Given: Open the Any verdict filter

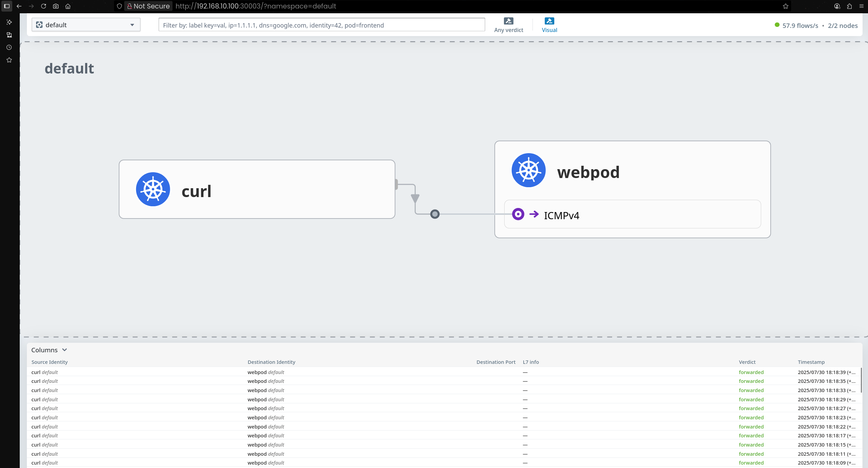Looking at the screenshot, I should pos(509,25).
